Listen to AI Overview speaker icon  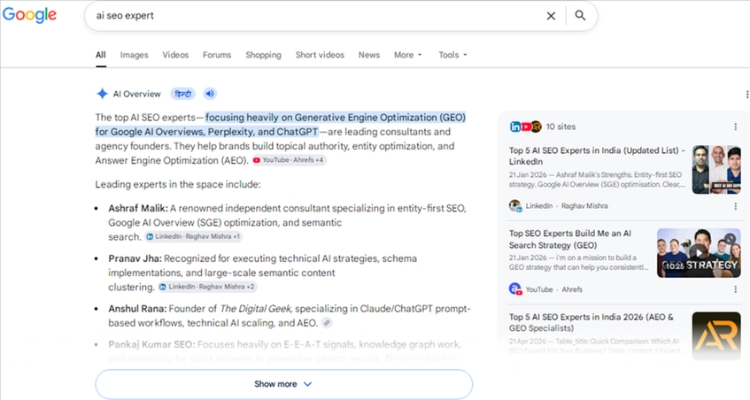[x=210, y=94]
